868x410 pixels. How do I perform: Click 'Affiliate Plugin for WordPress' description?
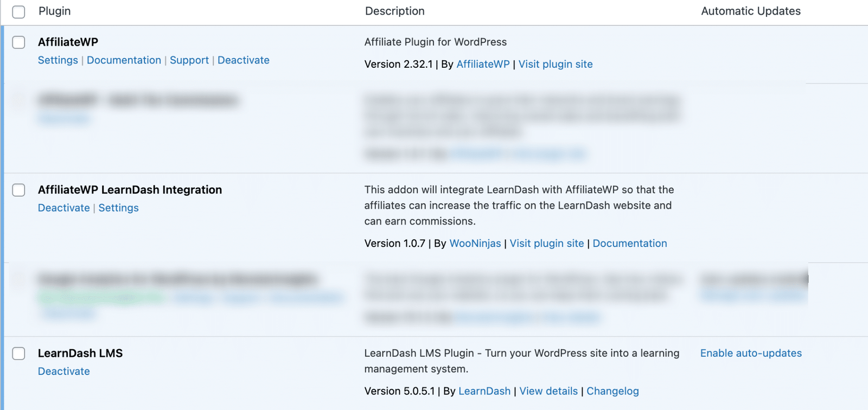coord(436,42)
